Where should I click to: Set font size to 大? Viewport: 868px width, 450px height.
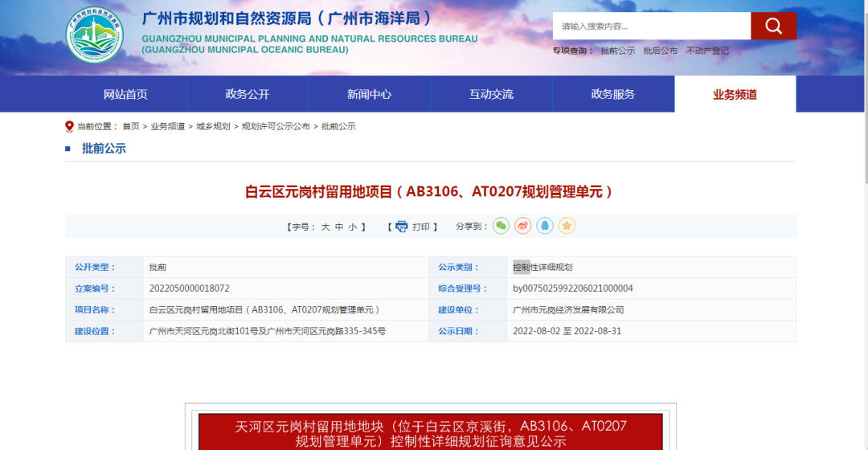[325, 227]
